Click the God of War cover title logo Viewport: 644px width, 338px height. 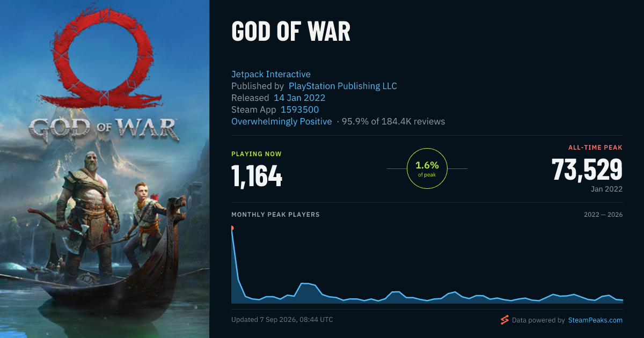103,129
